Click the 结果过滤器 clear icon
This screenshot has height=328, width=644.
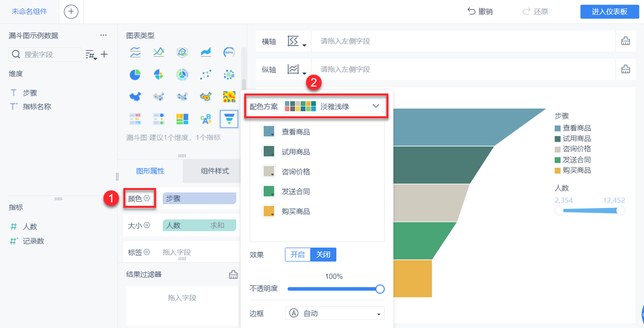pyautogui.click(x=233, y=275)
